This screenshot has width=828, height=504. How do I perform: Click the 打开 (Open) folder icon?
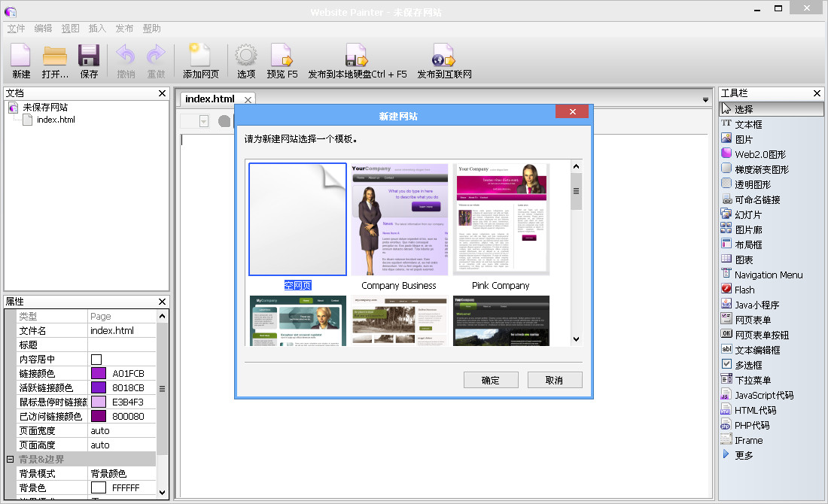[55, 56]
